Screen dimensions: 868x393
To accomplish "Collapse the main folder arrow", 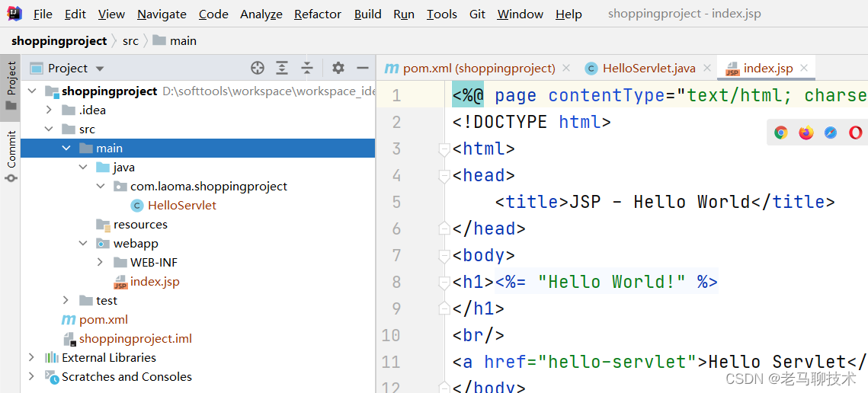I will [66, 149].
